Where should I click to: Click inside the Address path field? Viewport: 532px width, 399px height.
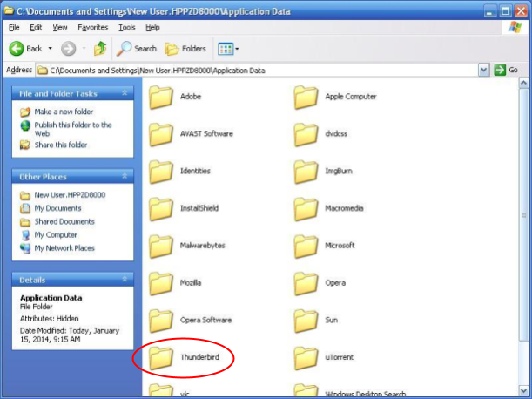[x=257, y=71]
